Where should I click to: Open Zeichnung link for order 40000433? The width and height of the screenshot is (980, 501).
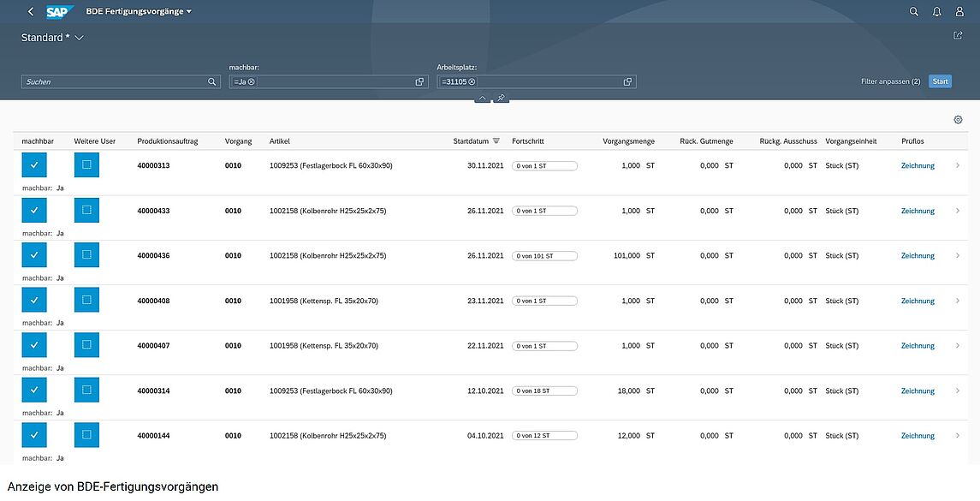click(918, 211)
